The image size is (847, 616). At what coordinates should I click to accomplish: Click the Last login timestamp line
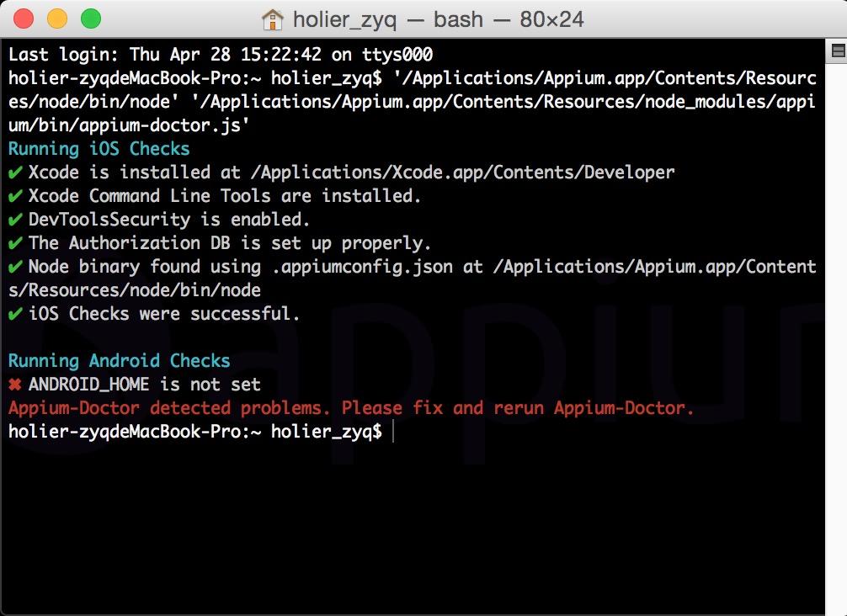pos(219,54)
